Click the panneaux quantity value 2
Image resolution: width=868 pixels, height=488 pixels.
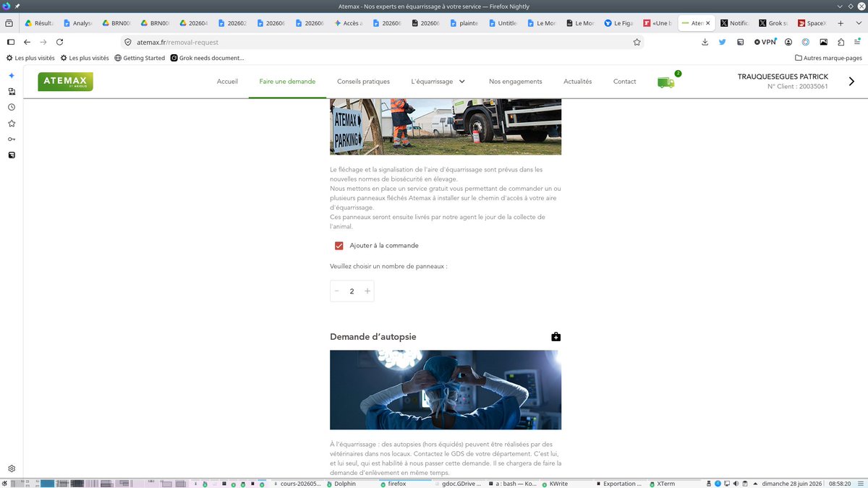(x=352, y=291)
